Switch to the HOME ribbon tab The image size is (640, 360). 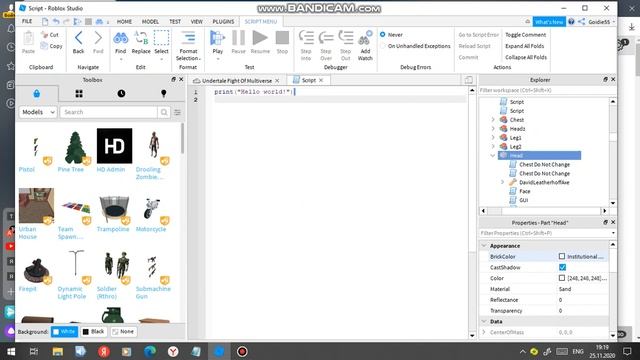(x=124, y=22)
